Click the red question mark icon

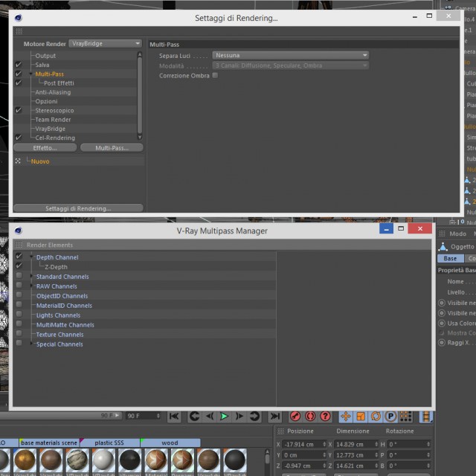(x=325, y=416)
